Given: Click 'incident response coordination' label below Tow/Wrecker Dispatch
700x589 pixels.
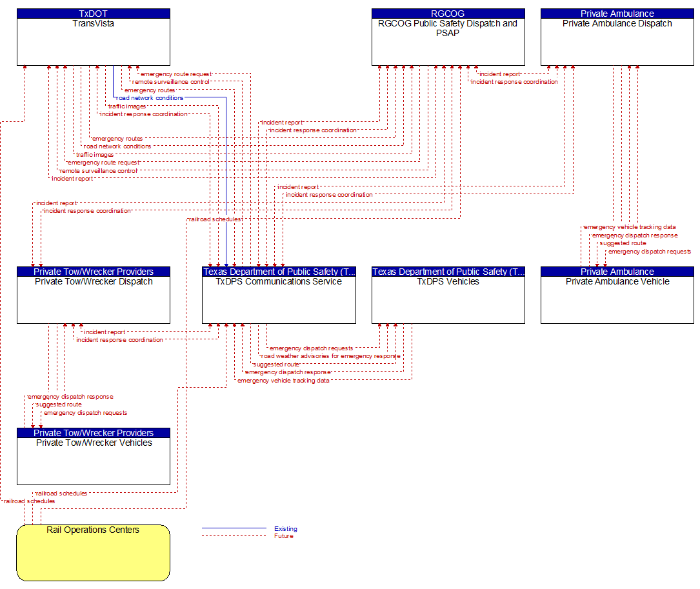Looking at the screenshot, I should click(x=119, y=340).
